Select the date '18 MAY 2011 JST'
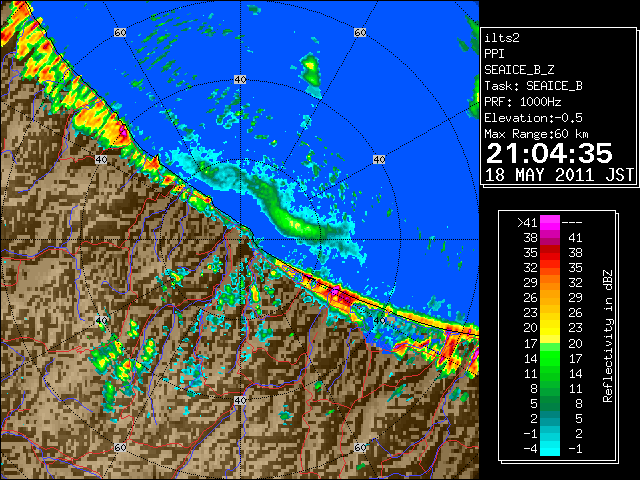640x480 pixels. tap(559, 175)
